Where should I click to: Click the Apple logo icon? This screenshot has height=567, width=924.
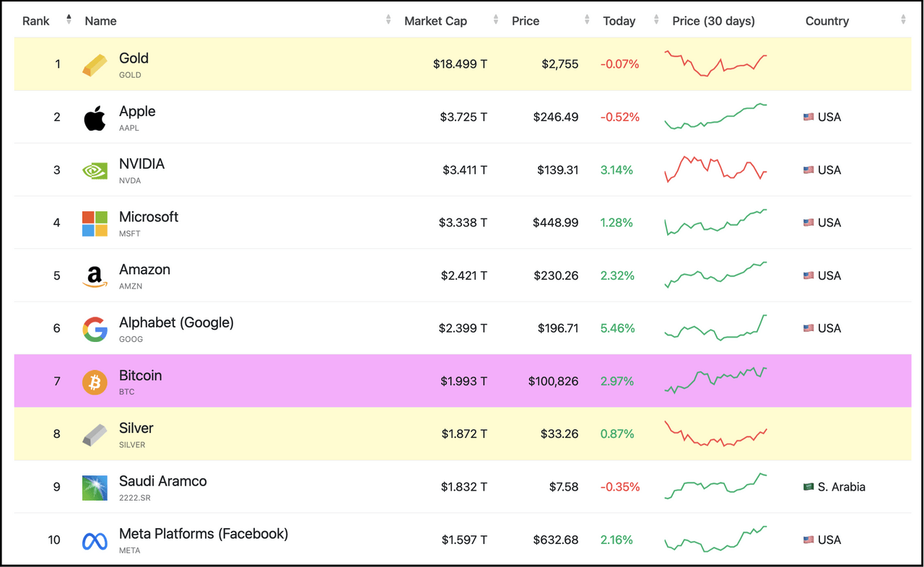click(95, 118)
